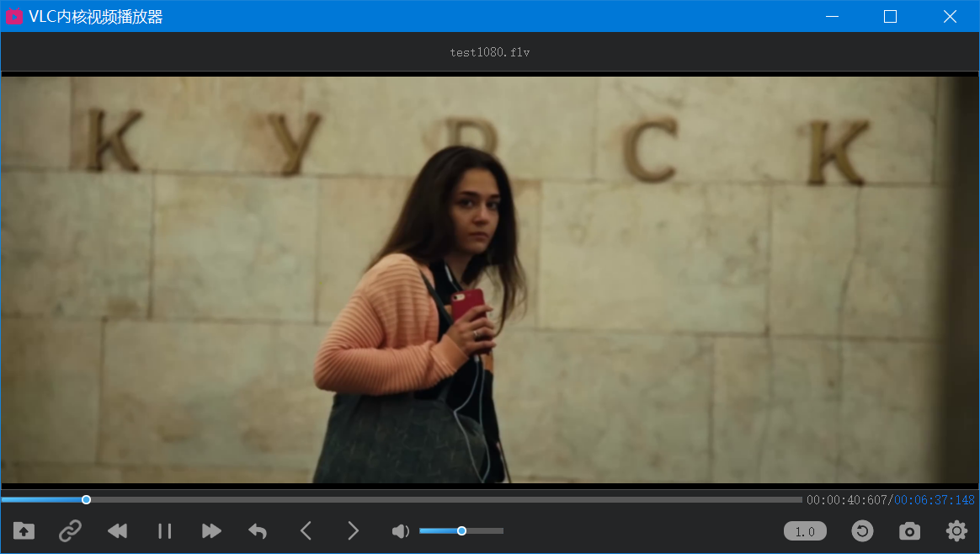Screen dimensions: 980x554
Task: Click the file name test1080.flv
Action: (x=490, y=52)
